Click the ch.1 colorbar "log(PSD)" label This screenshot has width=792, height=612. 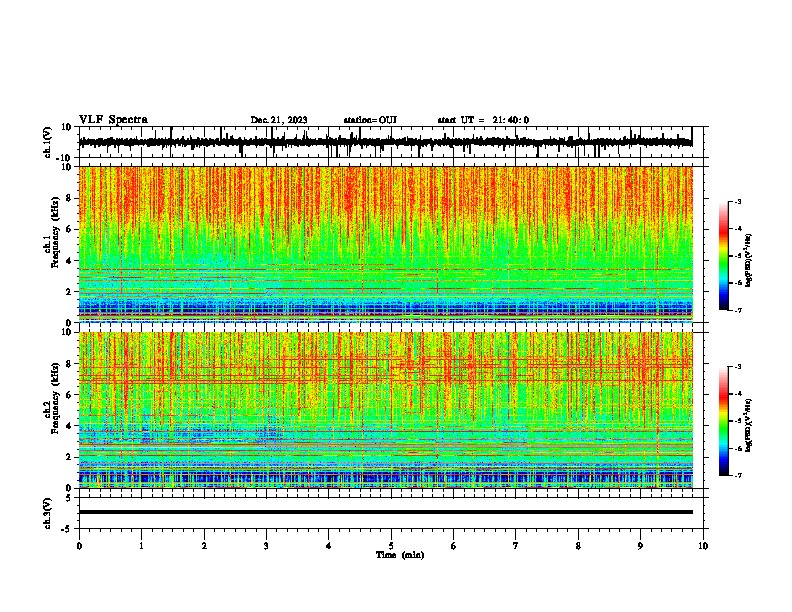[x=748, y=260]
